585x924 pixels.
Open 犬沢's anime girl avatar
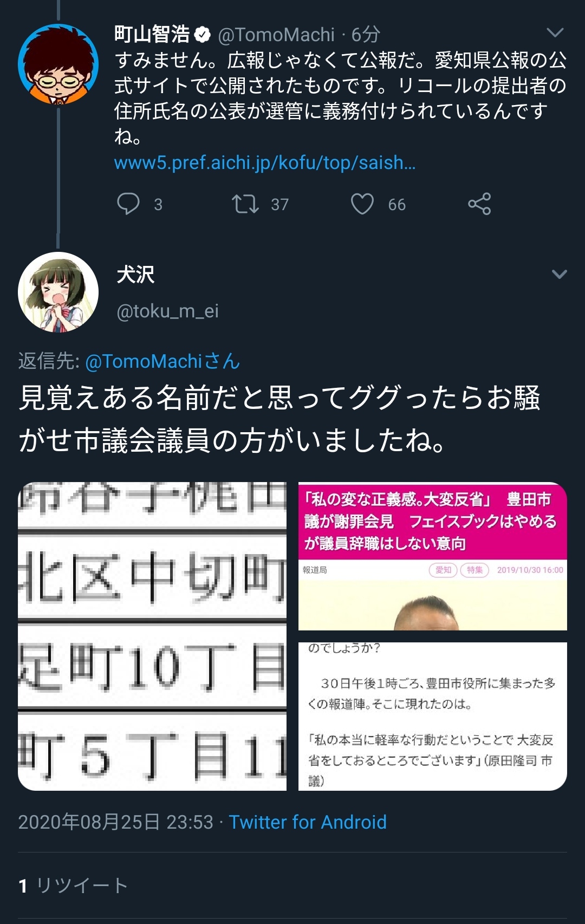[58, 292]
